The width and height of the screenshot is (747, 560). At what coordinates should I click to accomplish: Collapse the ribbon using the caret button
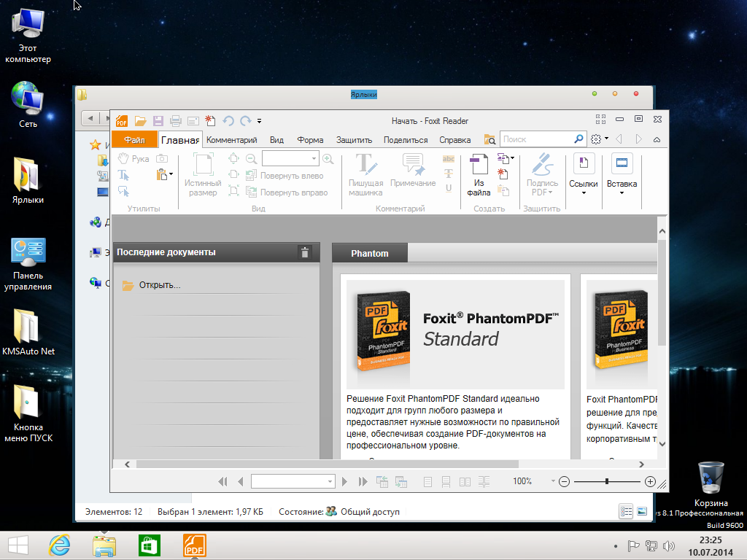(657, 139)
